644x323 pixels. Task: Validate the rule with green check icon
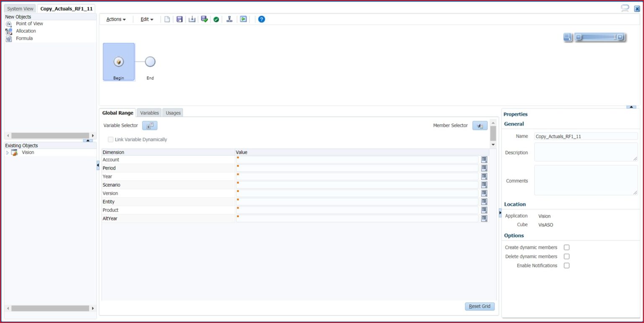click(x=216, y=19)
